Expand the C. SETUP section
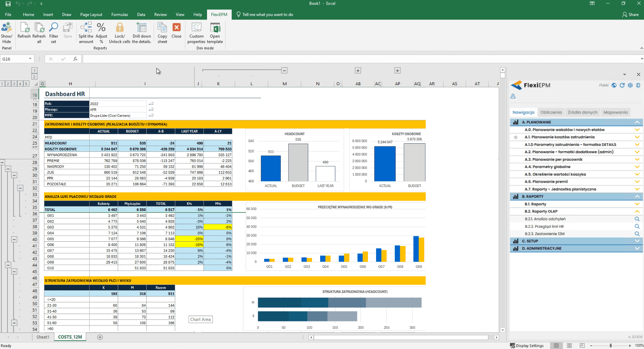This screenshot has height=349, width=644. tap(637, 241)
